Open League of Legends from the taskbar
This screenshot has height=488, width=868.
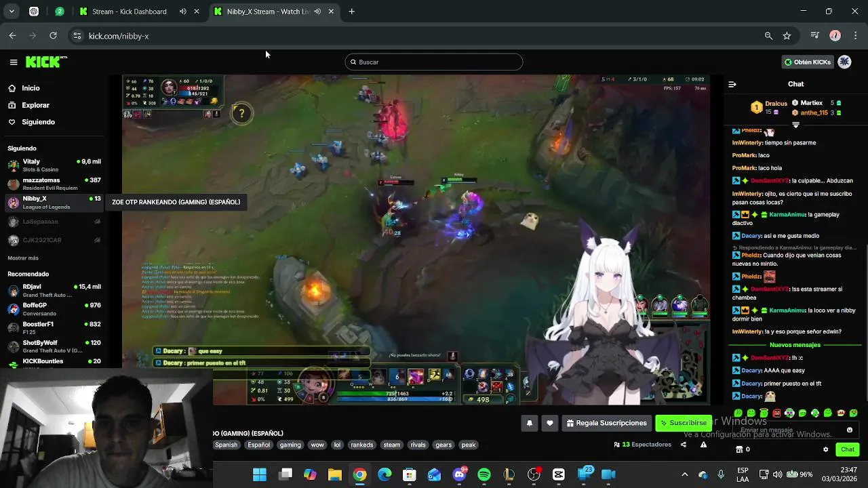[509, 474]
